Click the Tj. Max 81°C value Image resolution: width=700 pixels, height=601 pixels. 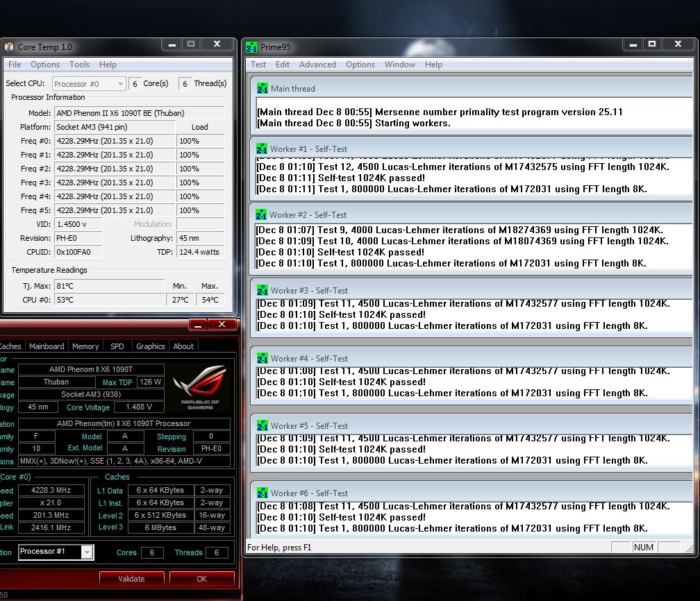(x=110, y=285)
